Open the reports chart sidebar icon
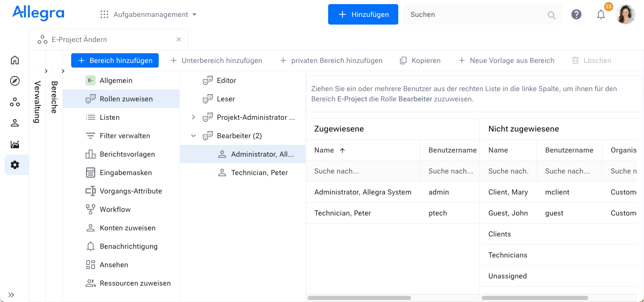 coord(15,144)
